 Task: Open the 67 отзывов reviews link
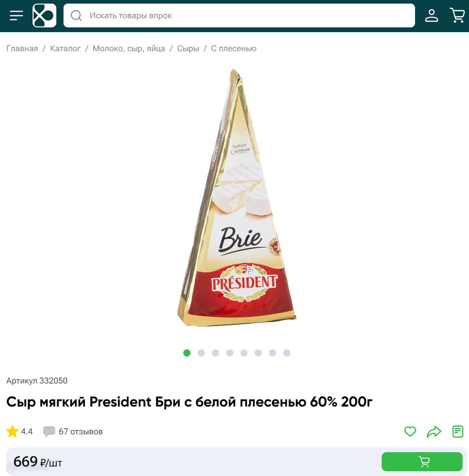pos(81,431)
